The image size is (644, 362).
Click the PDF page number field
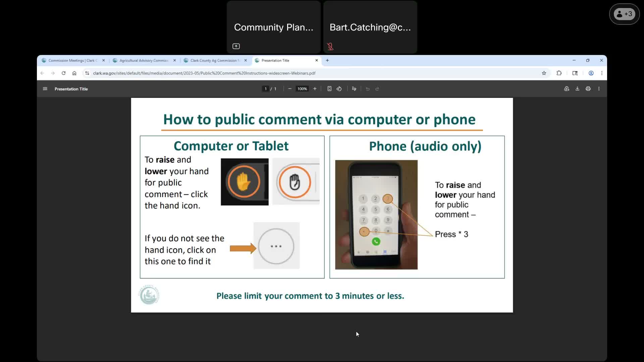pyautogui.click(x=266, y=89)
